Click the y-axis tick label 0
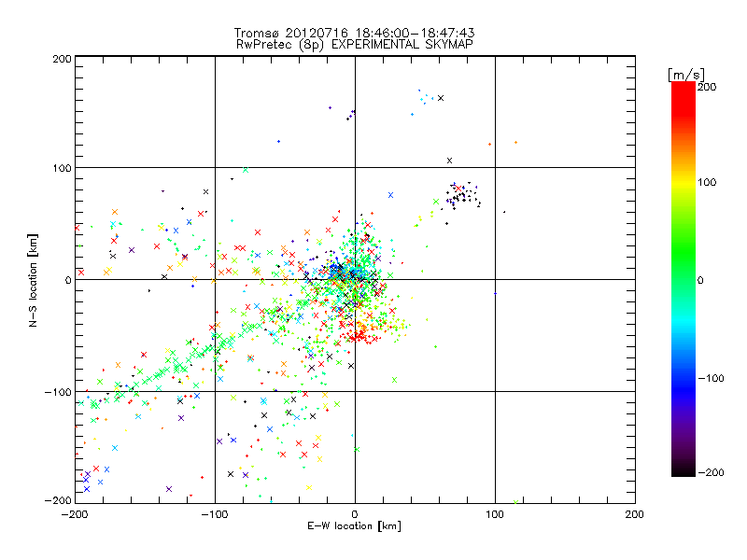The height and width of the screenshot is (560, 747). tap(68, 280)
